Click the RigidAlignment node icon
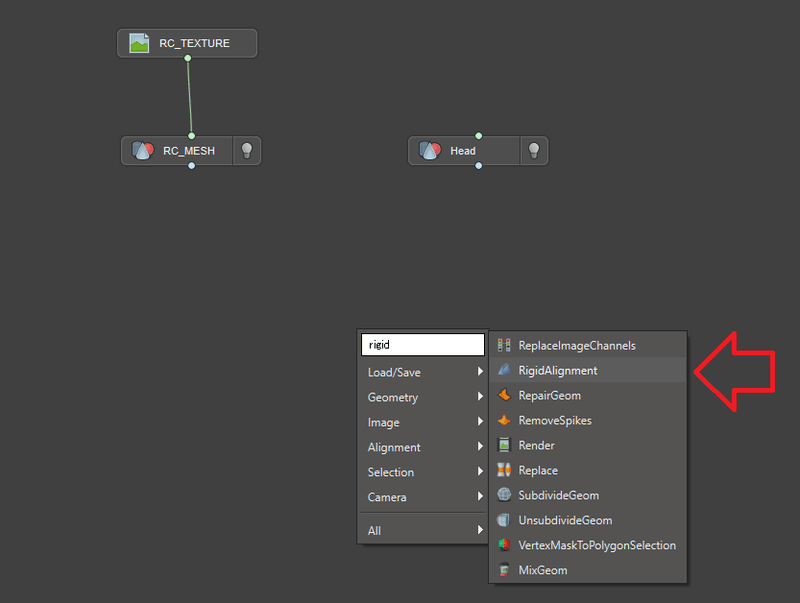This screenshot has width=800, height=603. pos(504,370)
